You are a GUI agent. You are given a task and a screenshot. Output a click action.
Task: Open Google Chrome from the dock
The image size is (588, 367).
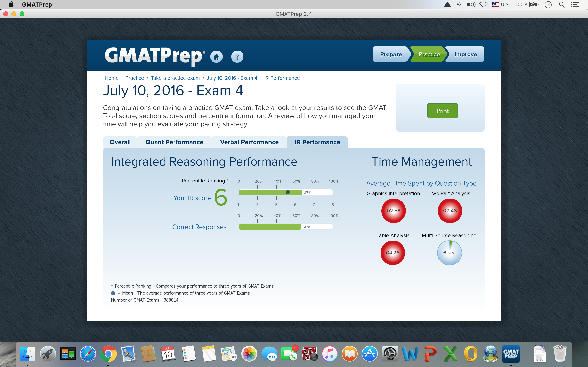108,354
